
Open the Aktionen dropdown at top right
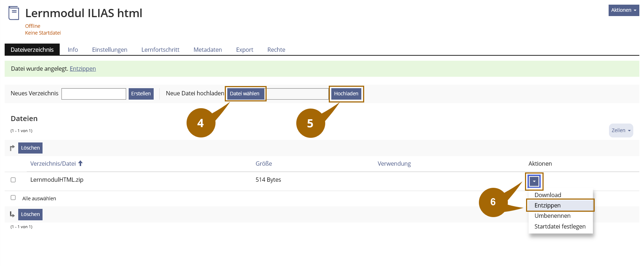[623, 10]
